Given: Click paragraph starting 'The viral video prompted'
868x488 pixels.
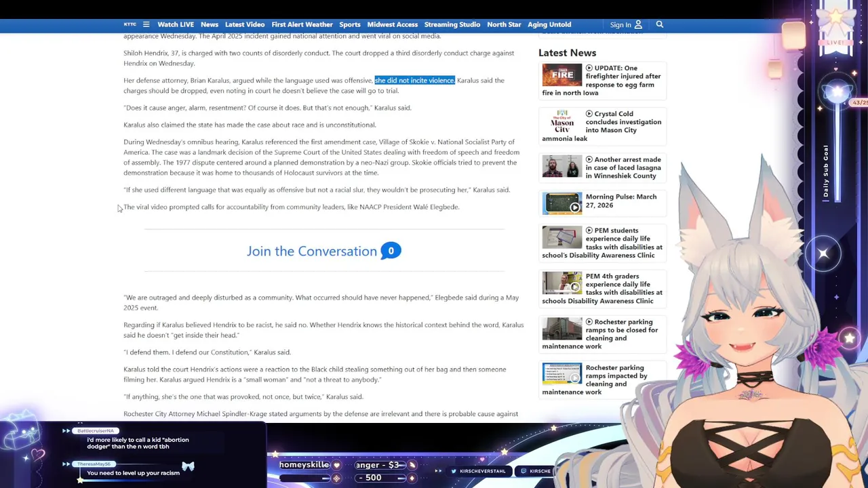Looking at the screenshot, I should pyautogui.click(x=292, y=207).
